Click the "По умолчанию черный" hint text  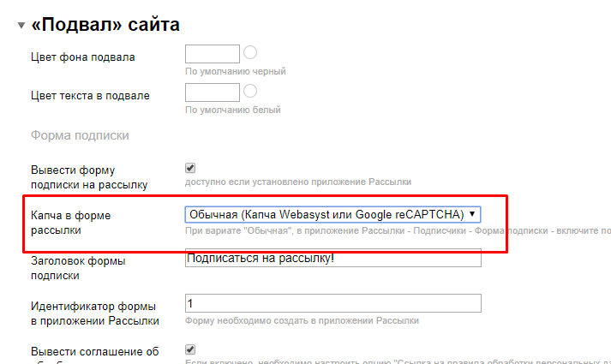pos(235,71)
